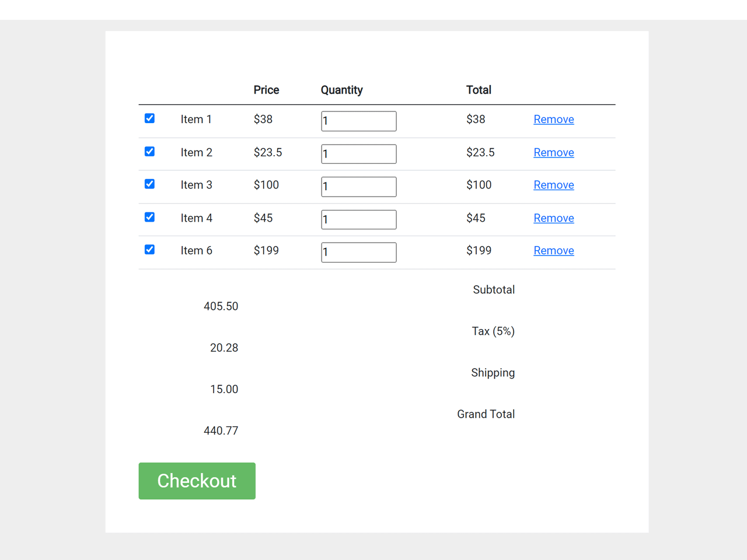
Task: Remove Item 1 from the cart
Action: (x=553, y=120)
